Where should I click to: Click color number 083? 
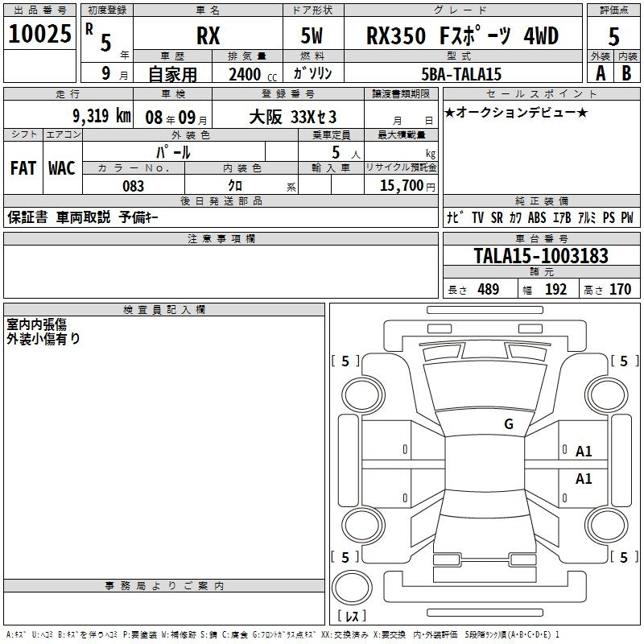[133, 186]
